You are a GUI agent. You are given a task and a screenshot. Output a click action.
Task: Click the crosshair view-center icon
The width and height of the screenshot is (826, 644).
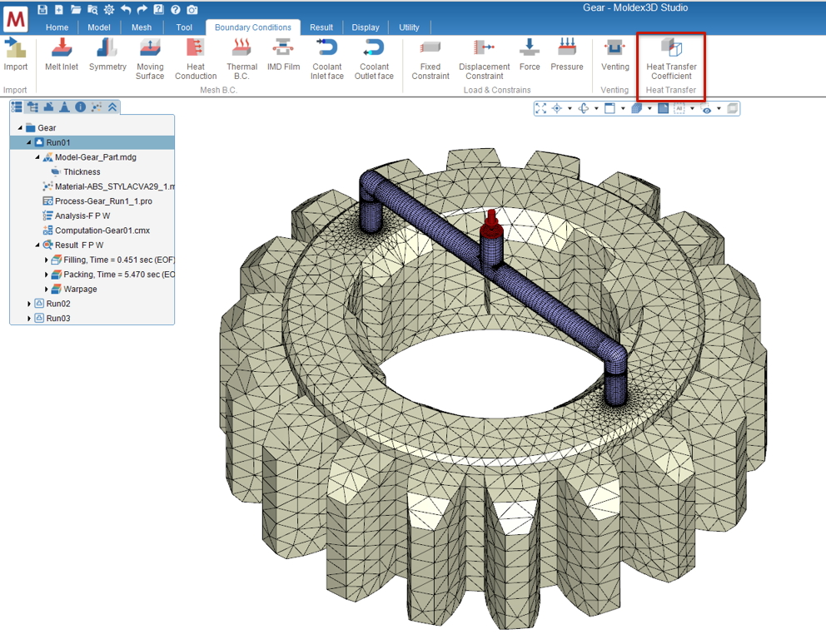(557, 108)
